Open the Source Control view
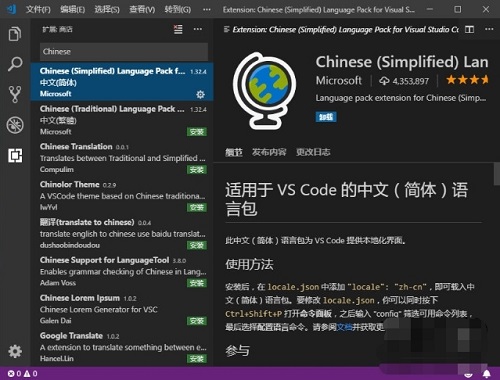Viewport: 500px width, 380px height. [x=15, y=94]
